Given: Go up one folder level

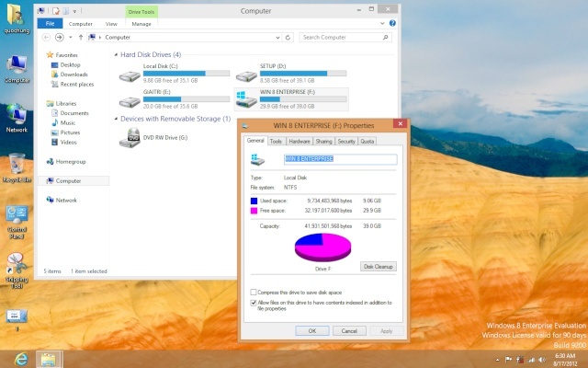Looking at the screenshot, I should 81,37.
